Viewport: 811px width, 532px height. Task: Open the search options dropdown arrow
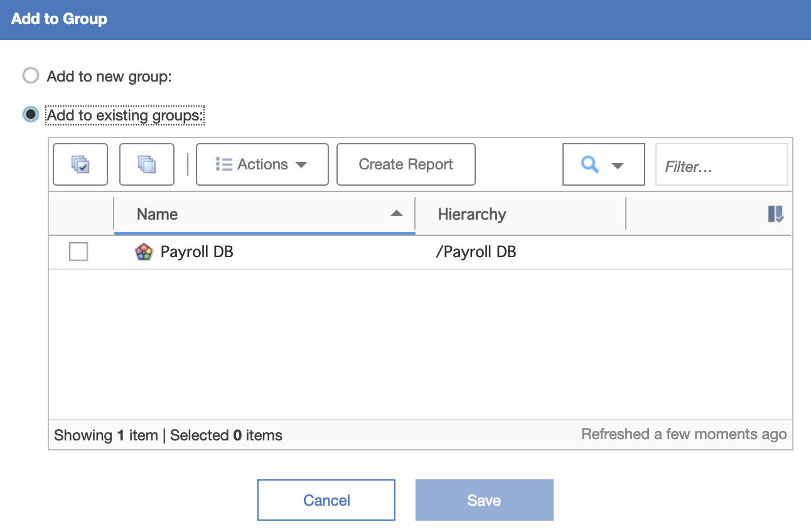pyautogui.click(x=619, y=164)
